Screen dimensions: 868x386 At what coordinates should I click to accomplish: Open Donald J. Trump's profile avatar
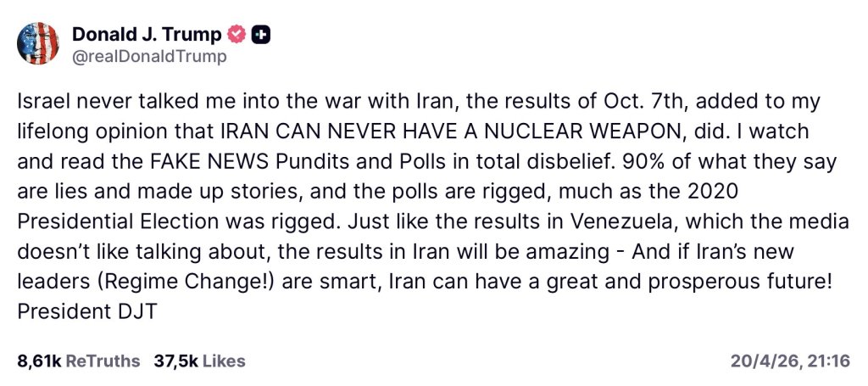pyautogui.click(x=38, y=44)
